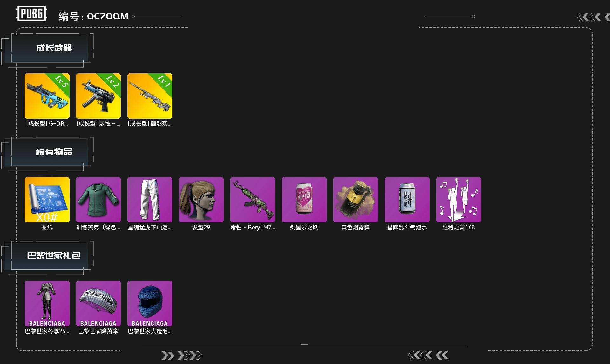Select the 毒性 Beryl M762 skin

point(253,200)
